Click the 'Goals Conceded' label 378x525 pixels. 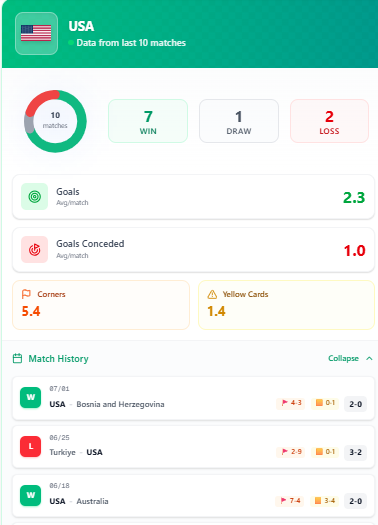pos(90,243)
